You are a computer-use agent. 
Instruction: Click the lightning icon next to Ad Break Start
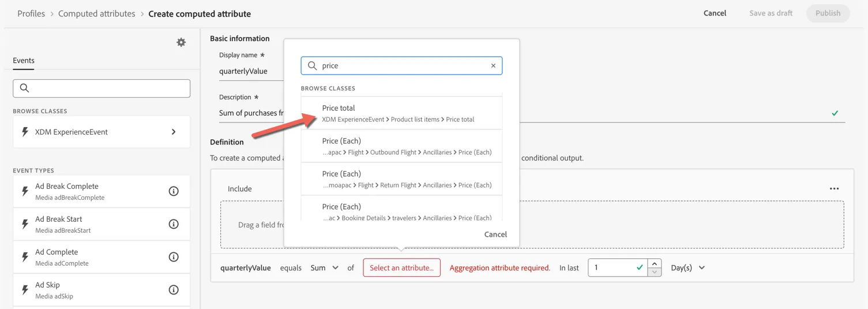coord(25,224)
